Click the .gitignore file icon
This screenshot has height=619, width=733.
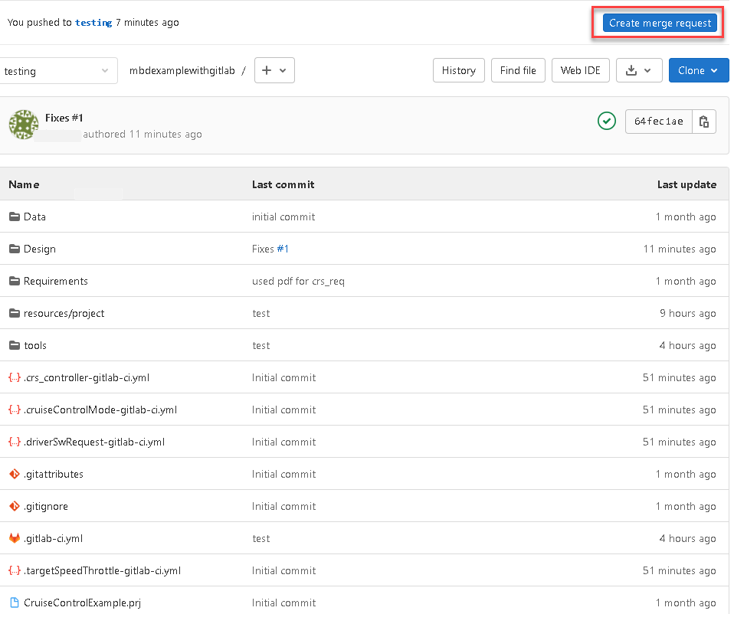tap(14, 506)
